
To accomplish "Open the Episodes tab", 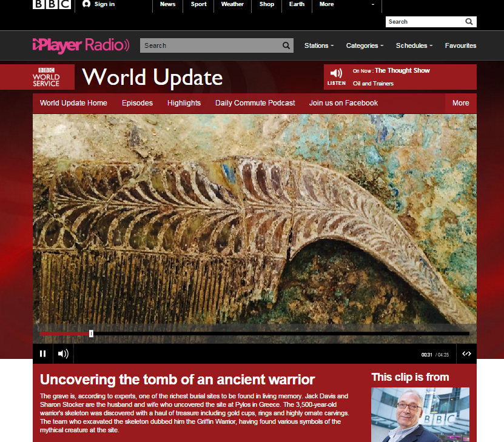I will (137, 103).
